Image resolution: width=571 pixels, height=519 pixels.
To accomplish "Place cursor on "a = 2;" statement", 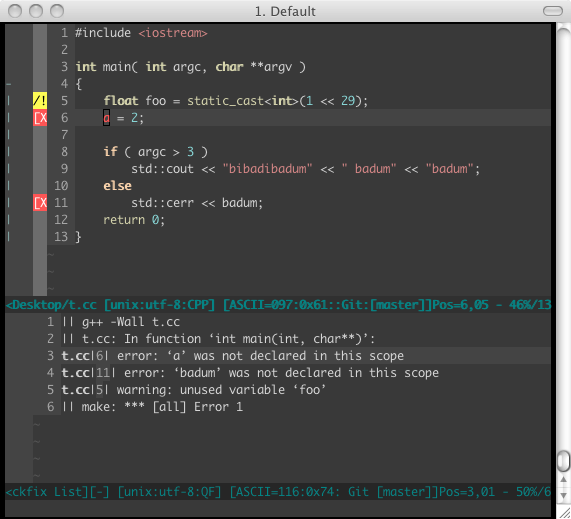I will [124, 118].
